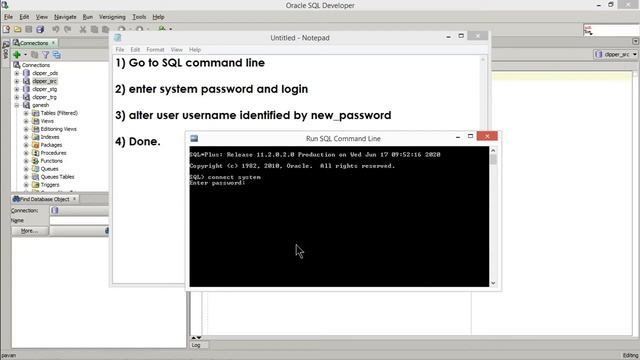Click the search field at top right
Screen dimensions: 640x360
611,30
